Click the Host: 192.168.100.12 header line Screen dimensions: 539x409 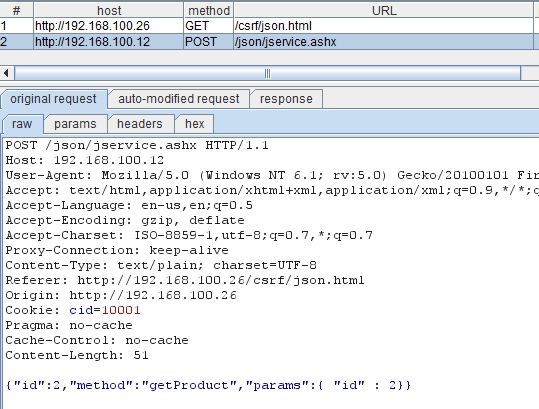85,161
